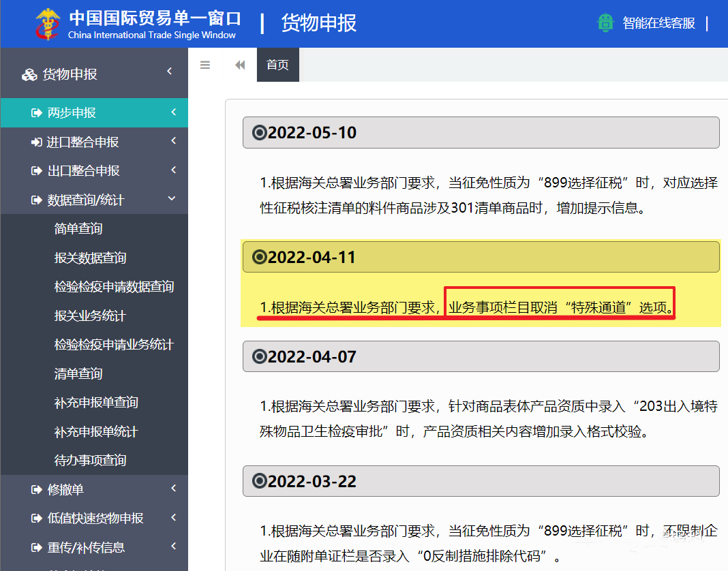Select 两步申报 in the sidebar menu
This screenshot has width=728, height=571.
click(x=72, y=113)
